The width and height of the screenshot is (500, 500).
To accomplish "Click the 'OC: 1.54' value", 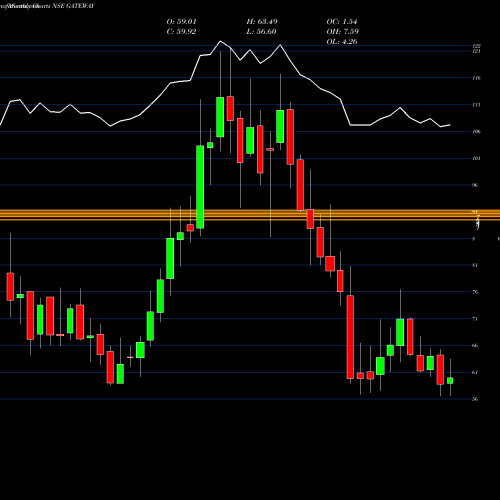I will click(342, 22).
